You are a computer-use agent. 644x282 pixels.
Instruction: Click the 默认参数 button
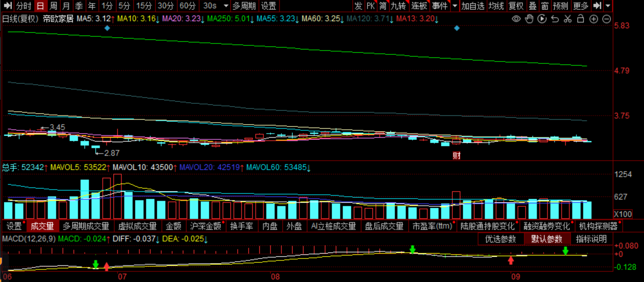(x=547, y=239)
